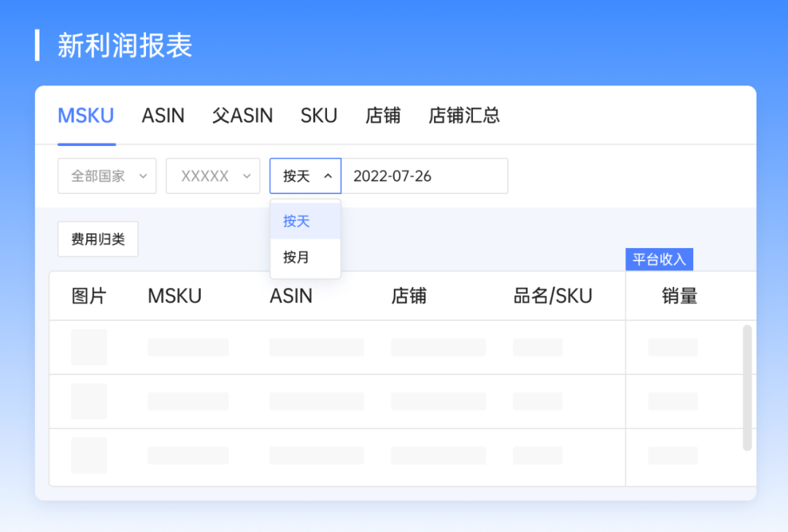Click the 图片 column header
Viewport: 788px width, 532px height.
click(x=88, y=296)
